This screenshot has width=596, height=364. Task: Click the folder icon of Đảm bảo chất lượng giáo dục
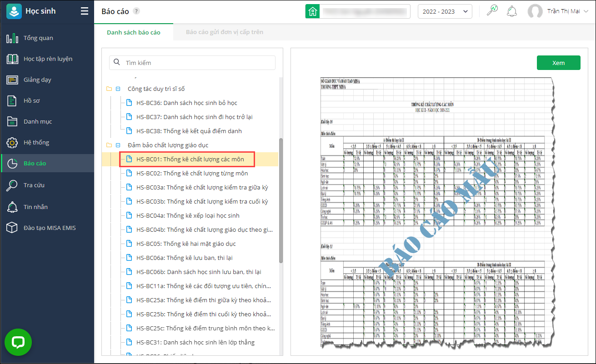[x=109, y=145]
